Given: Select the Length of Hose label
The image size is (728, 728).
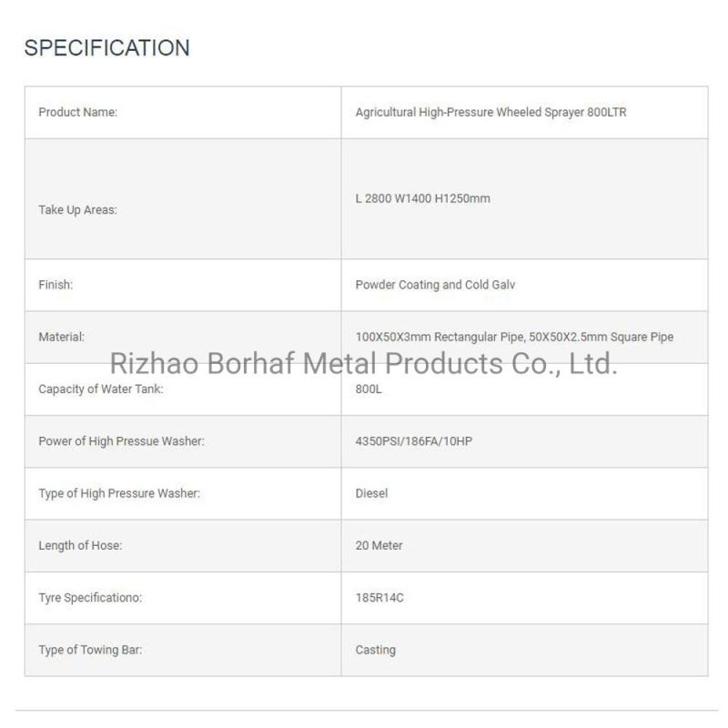Looking at the screenshot, I should pos(80,545).
